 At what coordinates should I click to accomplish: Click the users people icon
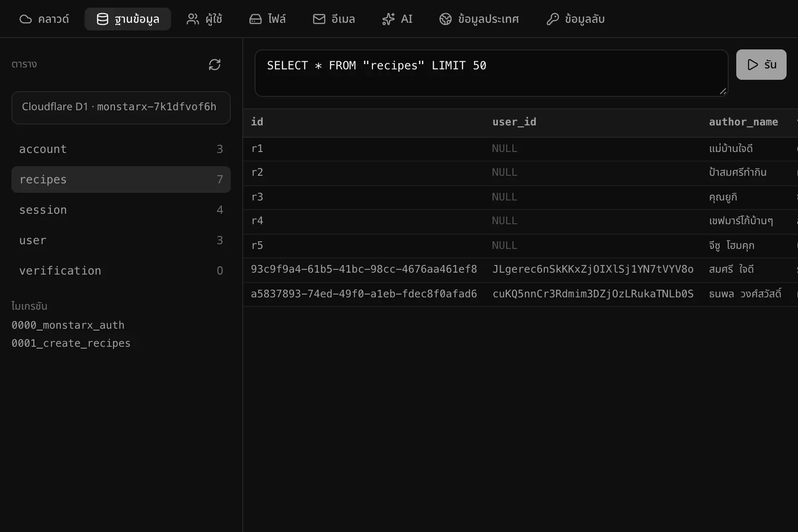(x=193, y=19)
